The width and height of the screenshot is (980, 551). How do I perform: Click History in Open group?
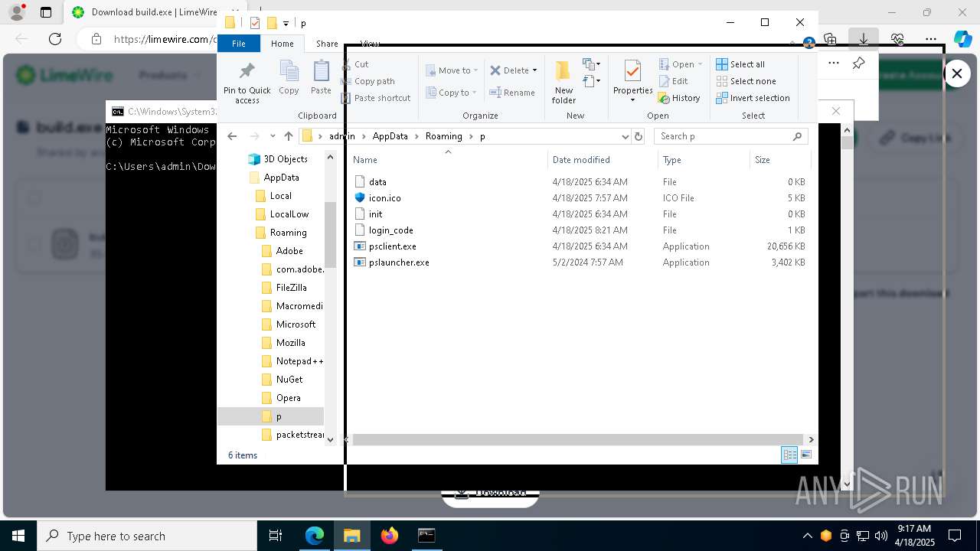point(680,98)
